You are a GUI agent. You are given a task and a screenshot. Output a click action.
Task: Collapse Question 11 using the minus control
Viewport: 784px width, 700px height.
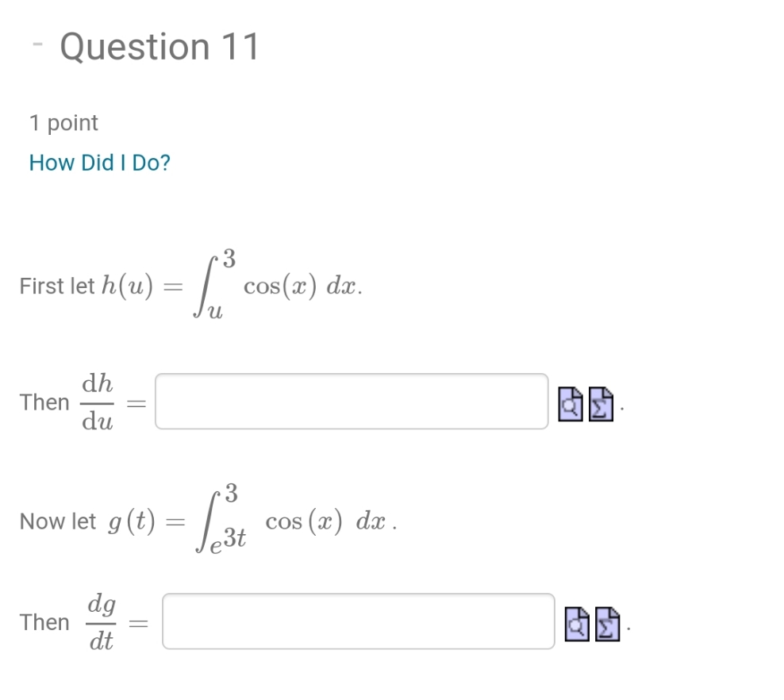(37, 44)
